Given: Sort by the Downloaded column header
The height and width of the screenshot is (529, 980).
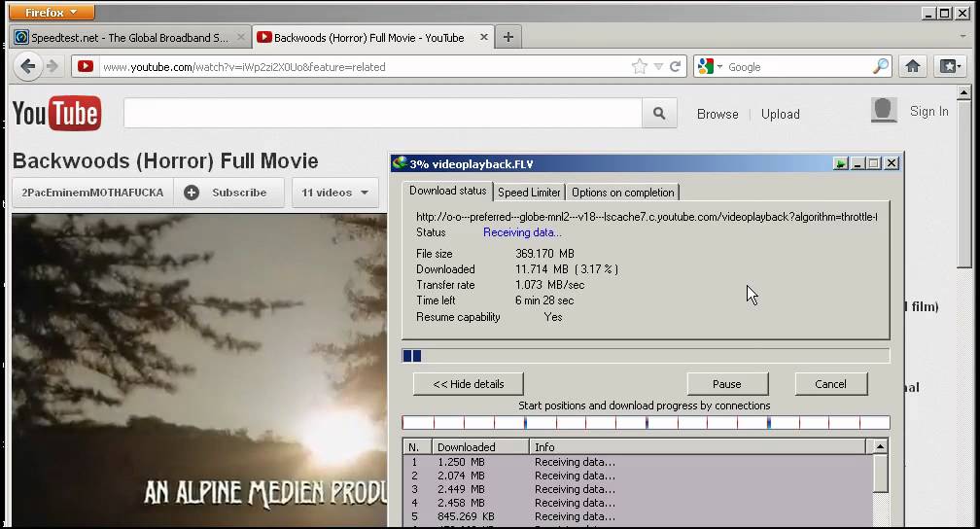Looking at the screenshot, I should (x=480, y=447).
